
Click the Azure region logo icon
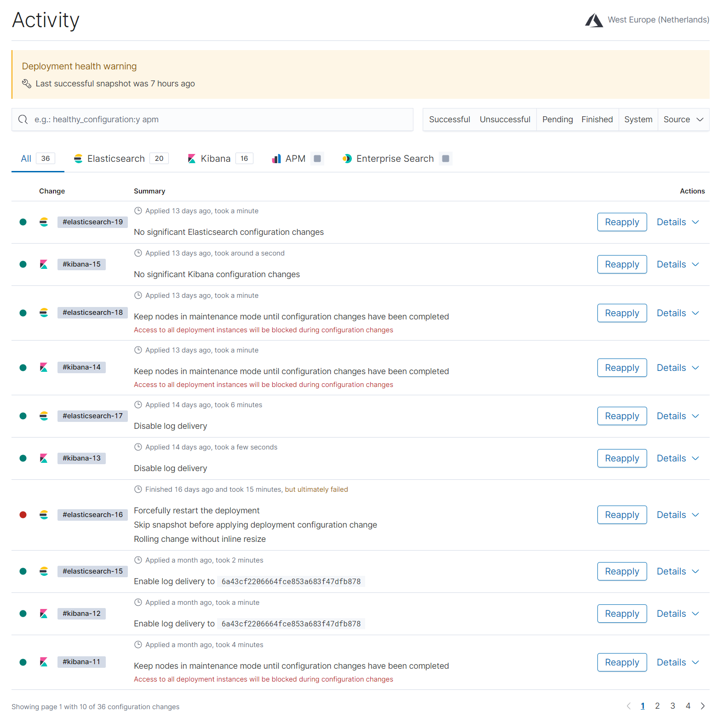click(594, 20)
